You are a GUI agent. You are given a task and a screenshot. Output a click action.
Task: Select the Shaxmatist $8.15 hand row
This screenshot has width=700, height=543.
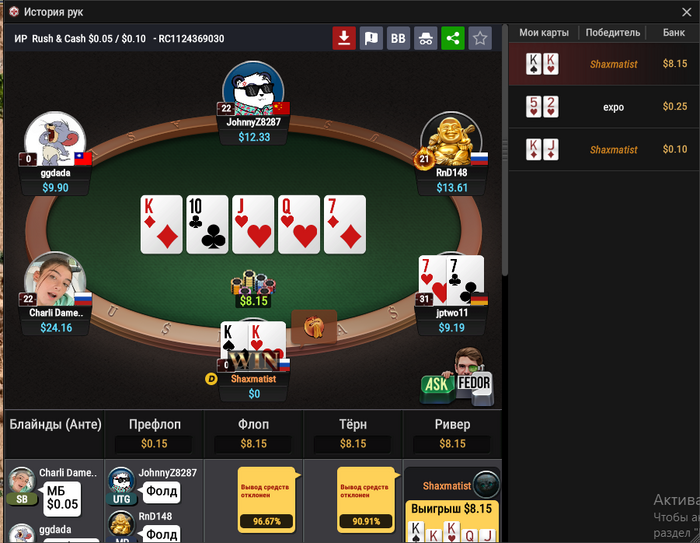click(x=604, y=64)
